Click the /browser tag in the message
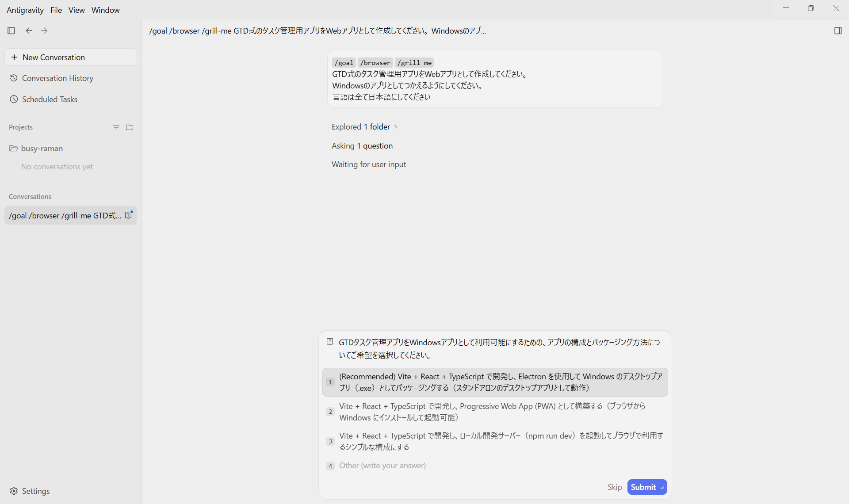 coord(375,63)
